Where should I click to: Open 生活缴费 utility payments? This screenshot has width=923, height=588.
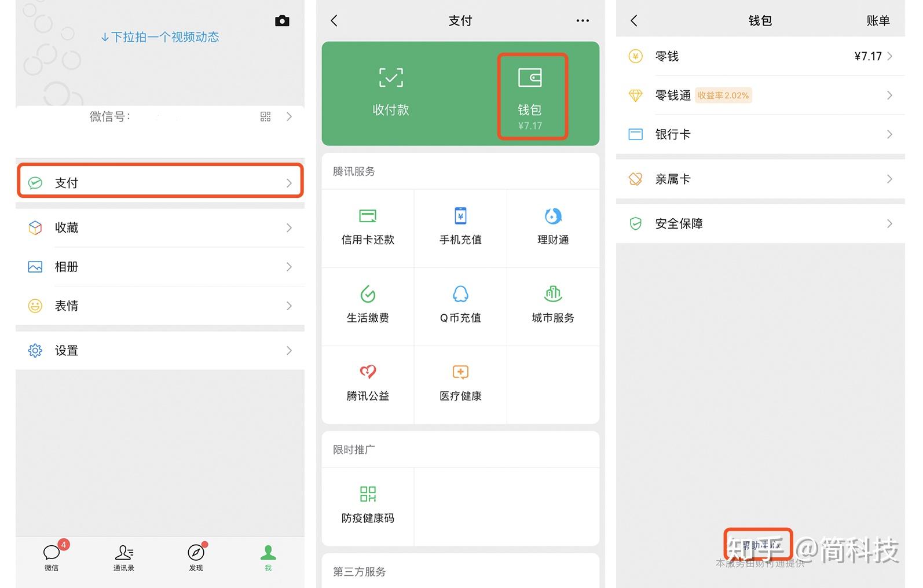[368, 306]
